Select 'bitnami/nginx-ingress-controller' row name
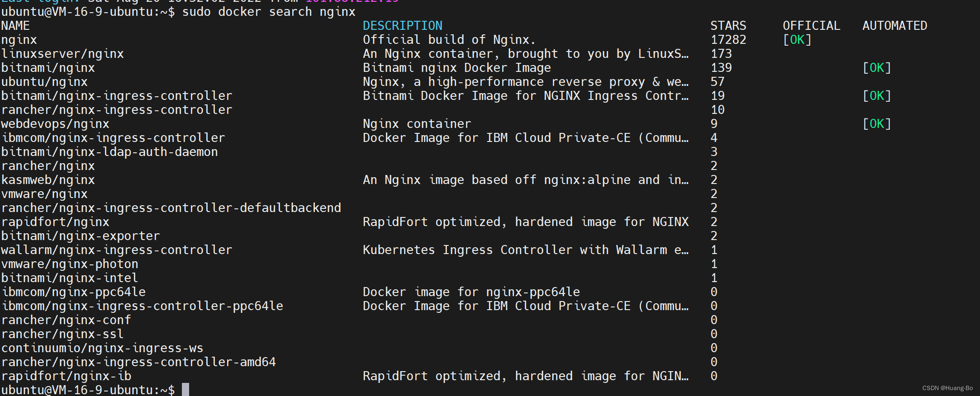The width and height of the screenshot is (980, 396). (117, 96)
